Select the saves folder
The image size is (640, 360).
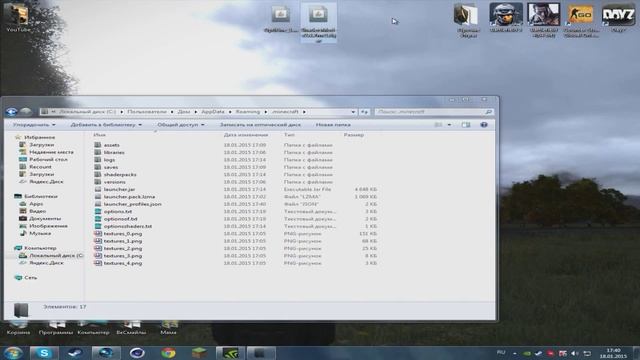point(111,167)
